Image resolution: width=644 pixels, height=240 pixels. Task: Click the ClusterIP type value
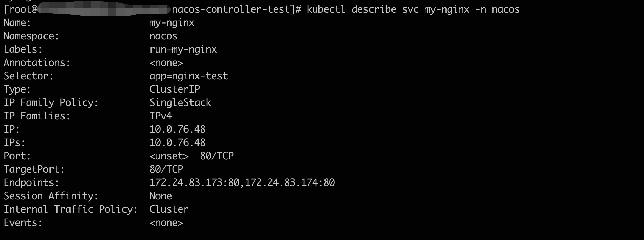175,89
